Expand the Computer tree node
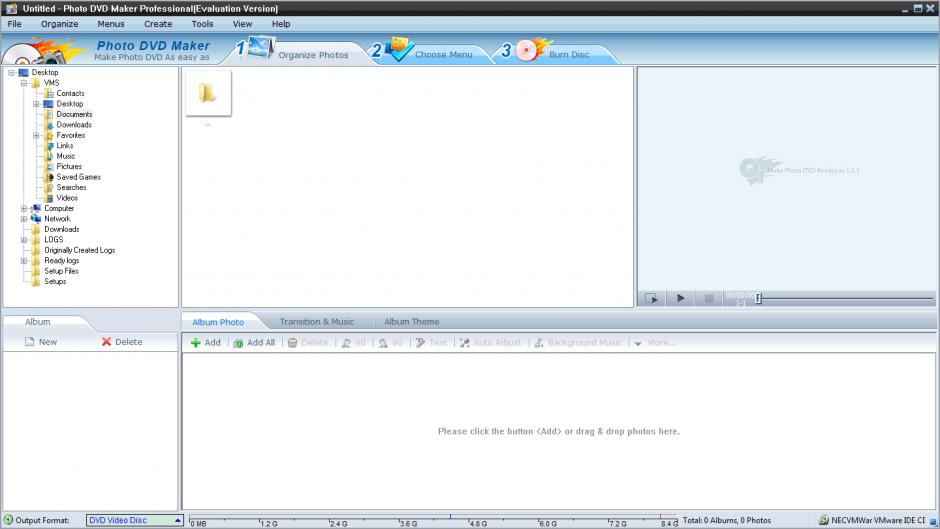 [x=24, y=209]
